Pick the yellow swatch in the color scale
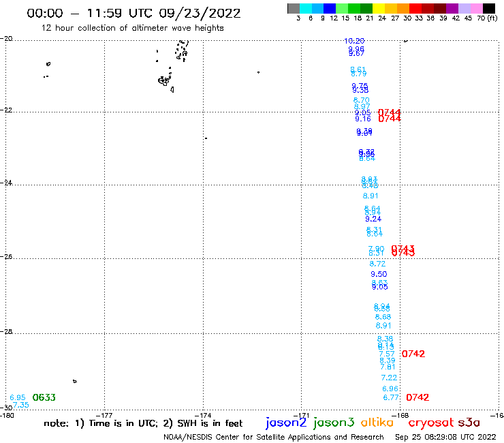 click(379, 8)
